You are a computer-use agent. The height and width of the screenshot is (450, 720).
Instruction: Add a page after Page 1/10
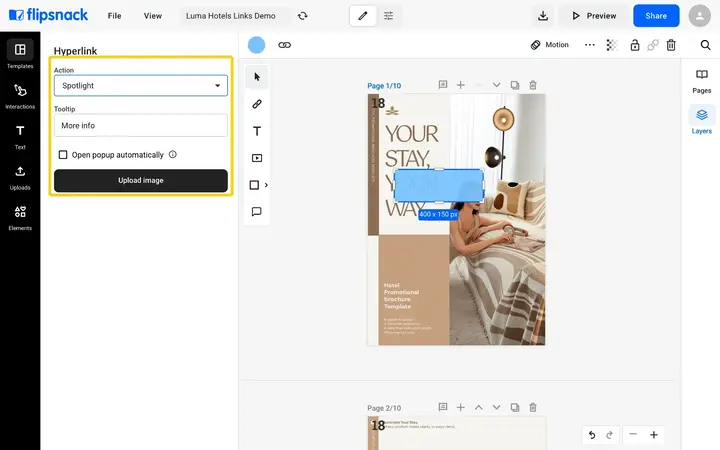(461, 85)
